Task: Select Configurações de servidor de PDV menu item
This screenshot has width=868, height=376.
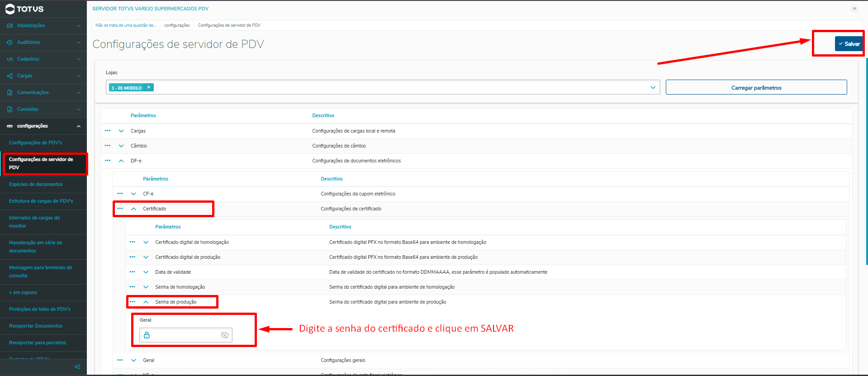Action: [43, 163]
